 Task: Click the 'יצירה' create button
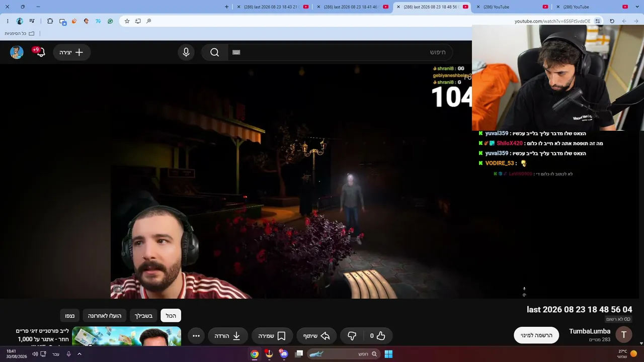click(x=71, y=52)
